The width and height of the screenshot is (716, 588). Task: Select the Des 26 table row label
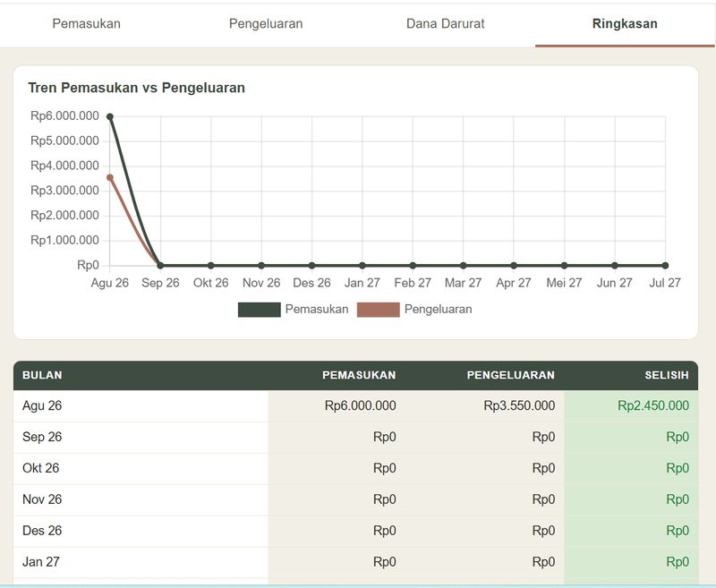pos(42,531)
